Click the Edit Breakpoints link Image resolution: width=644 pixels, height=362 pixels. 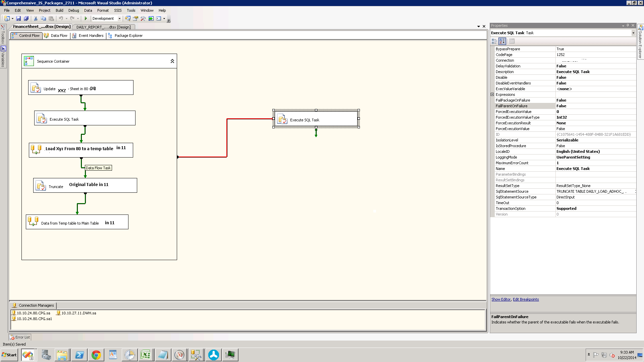[x=526, y=299]
